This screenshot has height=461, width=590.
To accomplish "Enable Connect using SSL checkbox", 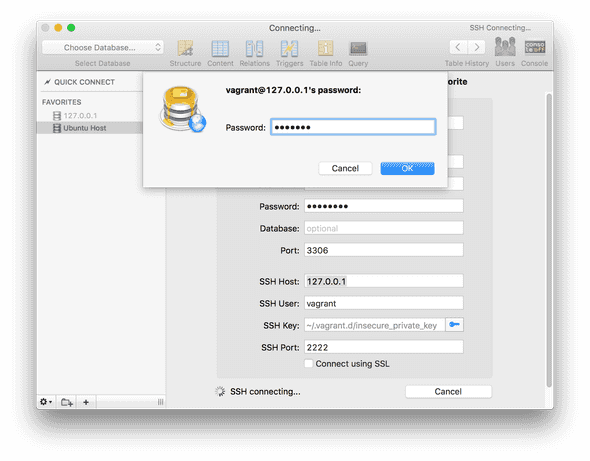I will [x=309, y=364].
